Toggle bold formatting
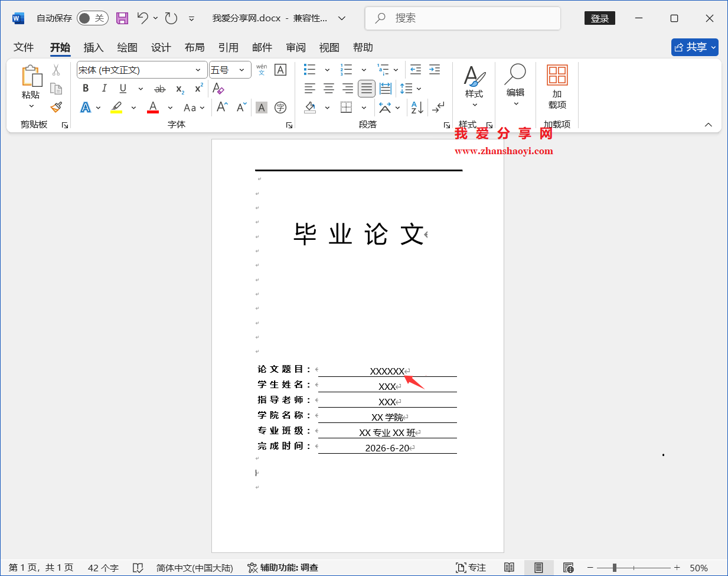728x576 pixels. [x=86, y=89]
